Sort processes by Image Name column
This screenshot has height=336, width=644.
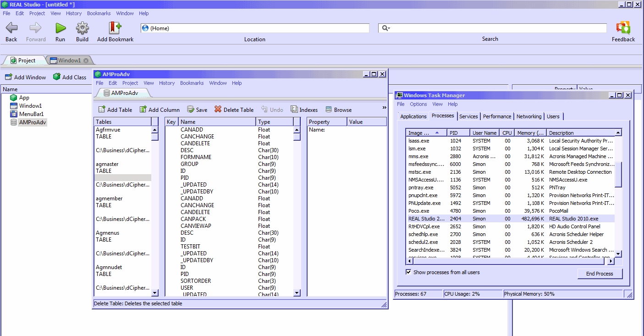(x=427, y=132)
